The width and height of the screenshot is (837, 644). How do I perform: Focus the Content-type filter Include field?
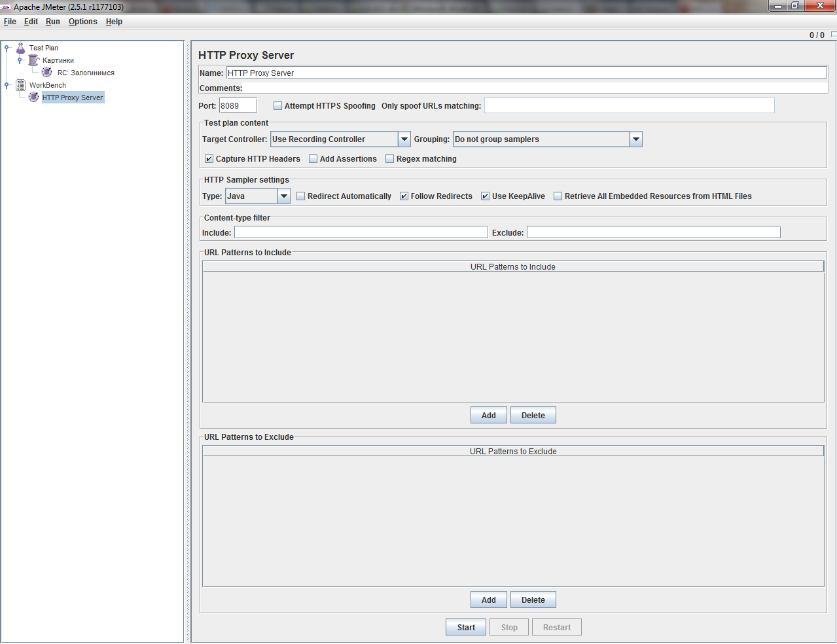pyautogui.click(x=361, y=233)
